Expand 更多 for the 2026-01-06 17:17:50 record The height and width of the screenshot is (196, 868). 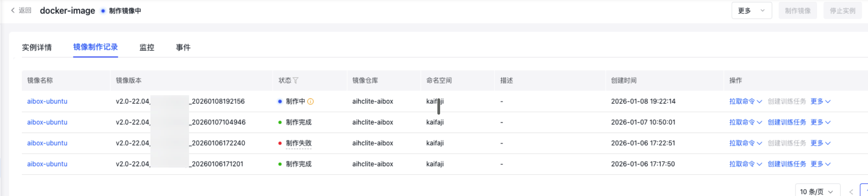(820, 164)
